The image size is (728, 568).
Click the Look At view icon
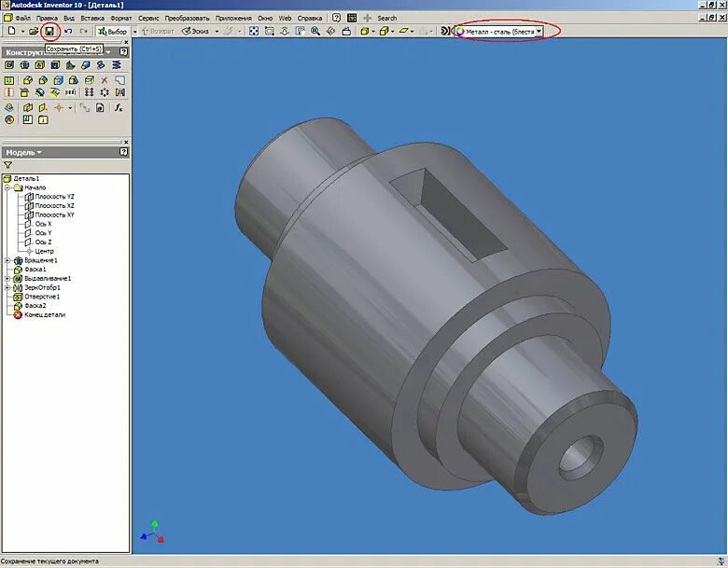coord(346,31)
